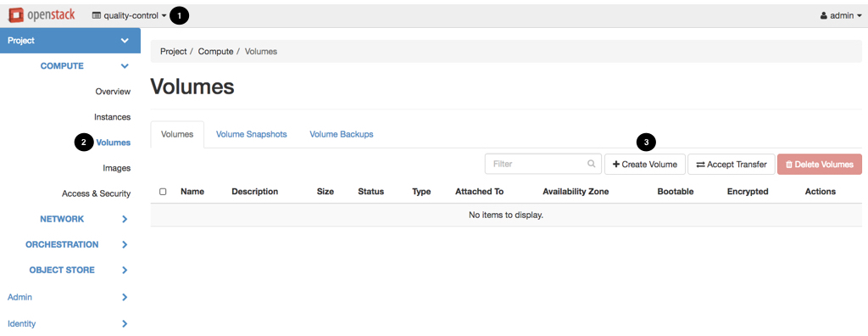This screenshot has height=336, width=868.
Task: Expand the Identity panel chevron
Action: [x=125, y=324]
